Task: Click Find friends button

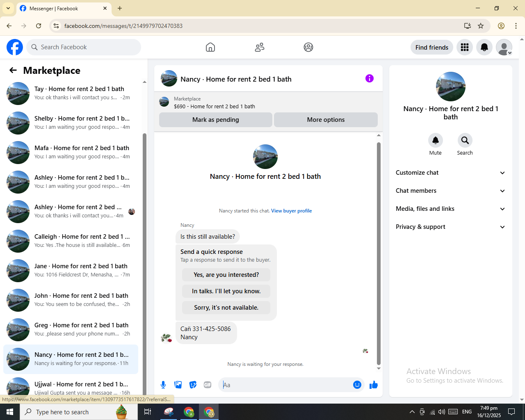Action: tap(432, 48)
